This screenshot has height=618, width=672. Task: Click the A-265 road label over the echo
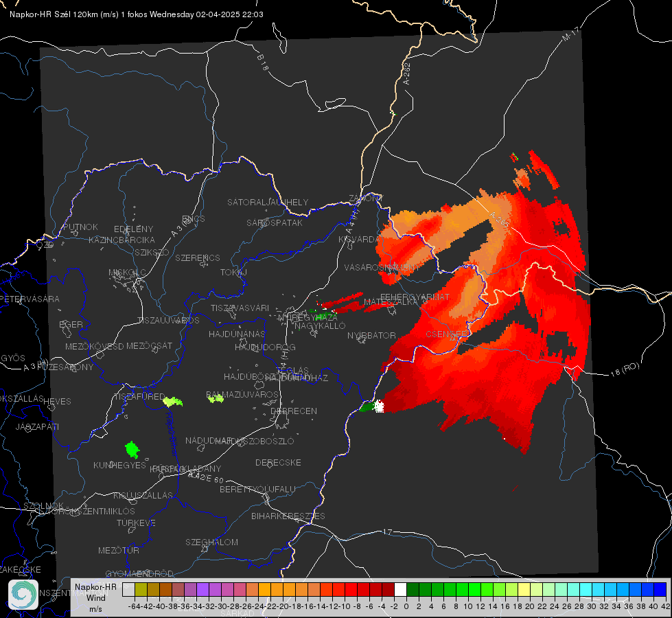(x=499, y=220)
